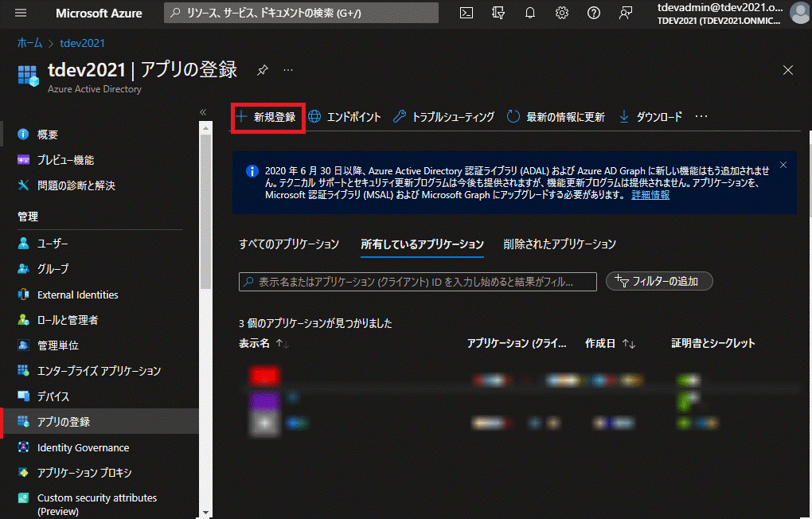Go to tdev2021 breadcrumb
812x519 pixels.
tap(82, 43)
